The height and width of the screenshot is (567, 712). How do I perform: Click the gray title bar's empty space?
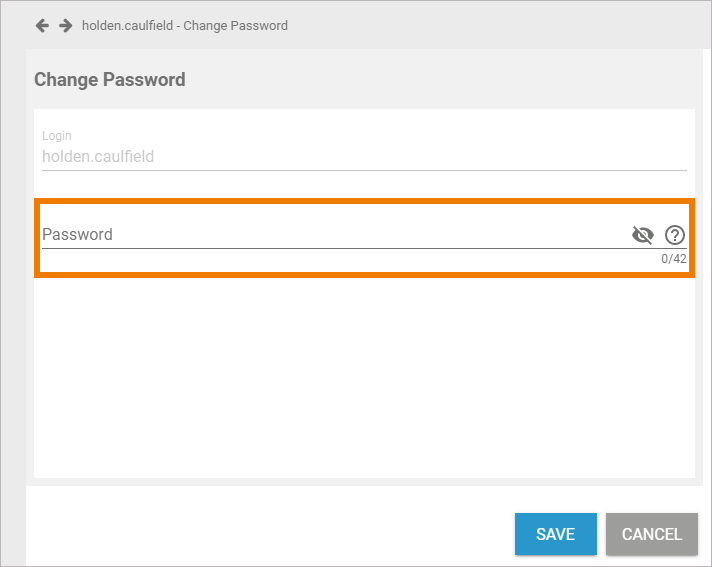[x=500, y=25]
